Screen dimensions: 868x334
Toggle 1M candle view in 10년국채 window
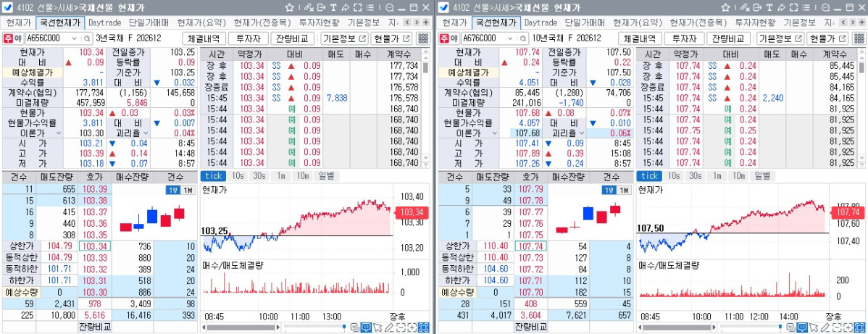(x=623, y=190)
